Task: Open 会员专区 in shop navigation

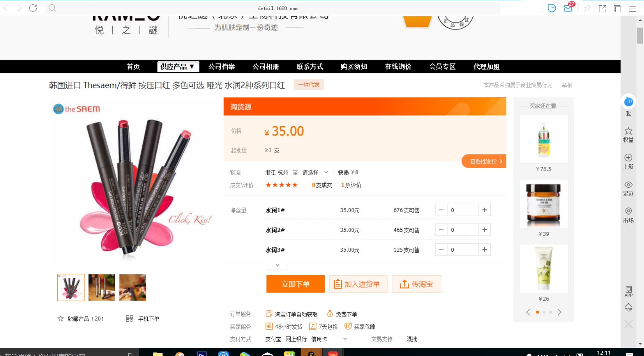Action: pos(442,66)
